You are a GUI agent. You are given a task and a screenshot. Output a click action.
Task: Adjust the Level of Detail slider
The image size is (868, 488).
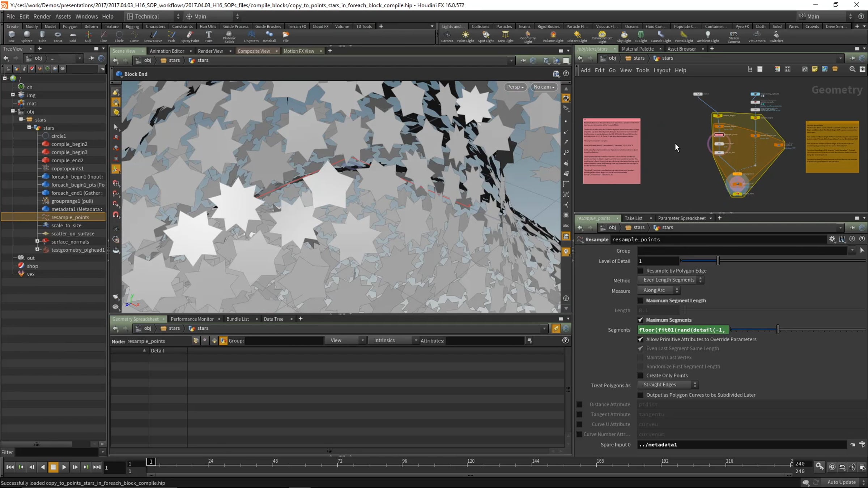[718, 261]
